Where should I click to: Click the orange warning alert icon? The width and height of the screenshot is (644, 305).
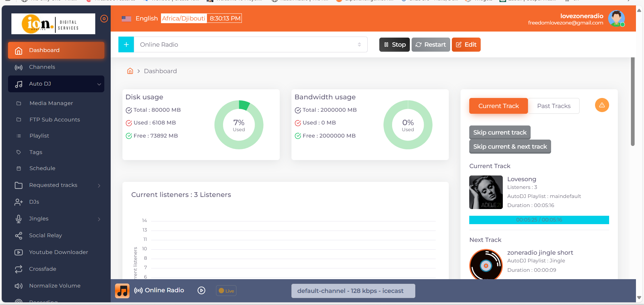[602, 105]
